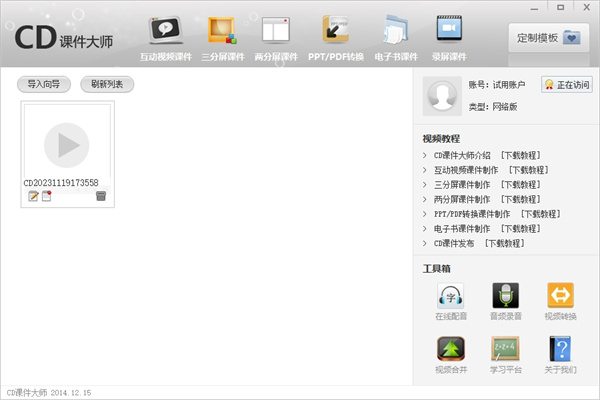Image resolution: width=600 pixels, height=400 pixels.
Task: Click the edit pencil icon on CD20231119173558
Action: pos(33,196)
